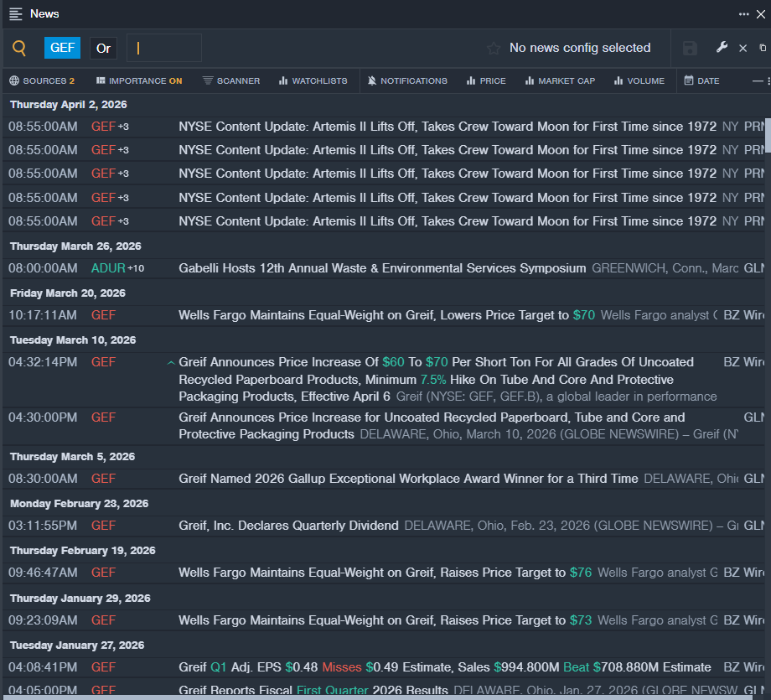Image resolution: width=771 pixels, height=700 pixels.
Task: Click the save config disk icon
Action: (x=690, y=49)
